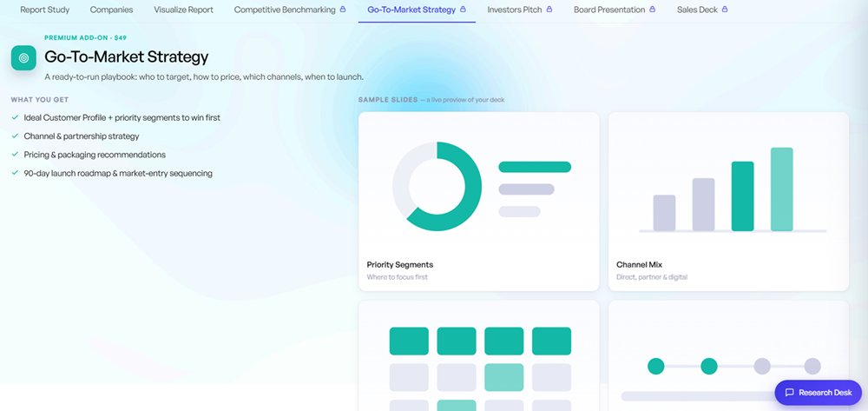
Task: Open the Report Study tab
Action: [x=43, y=10]
